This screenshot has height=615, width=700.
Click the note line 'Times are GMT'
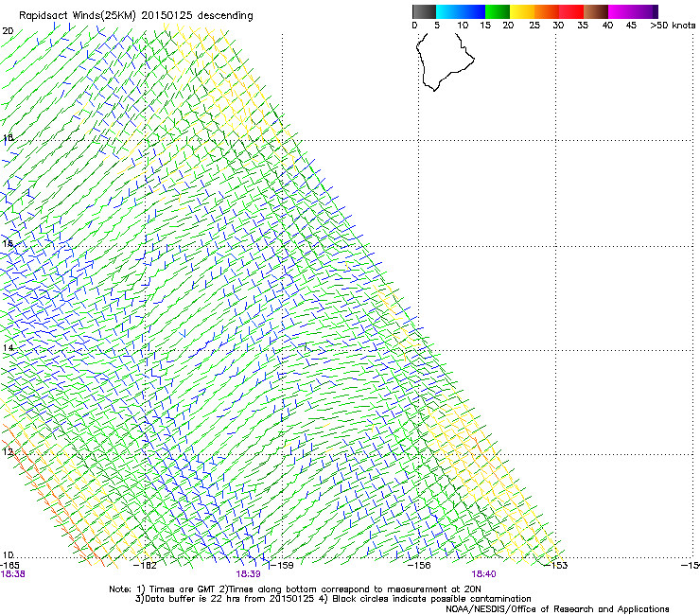coord(183,589)
